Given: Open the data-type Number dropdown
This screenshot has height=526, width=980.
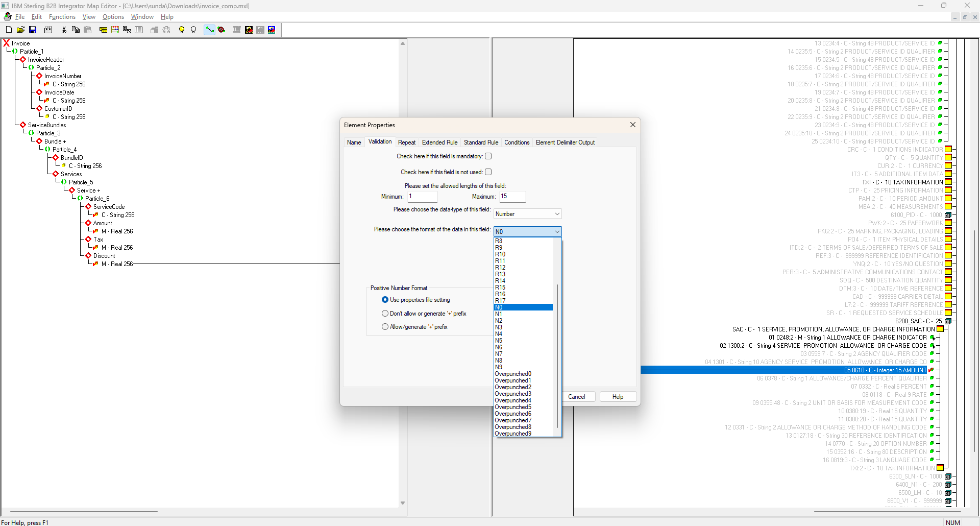Looking at the screenshot, I should tap(527, 214).
